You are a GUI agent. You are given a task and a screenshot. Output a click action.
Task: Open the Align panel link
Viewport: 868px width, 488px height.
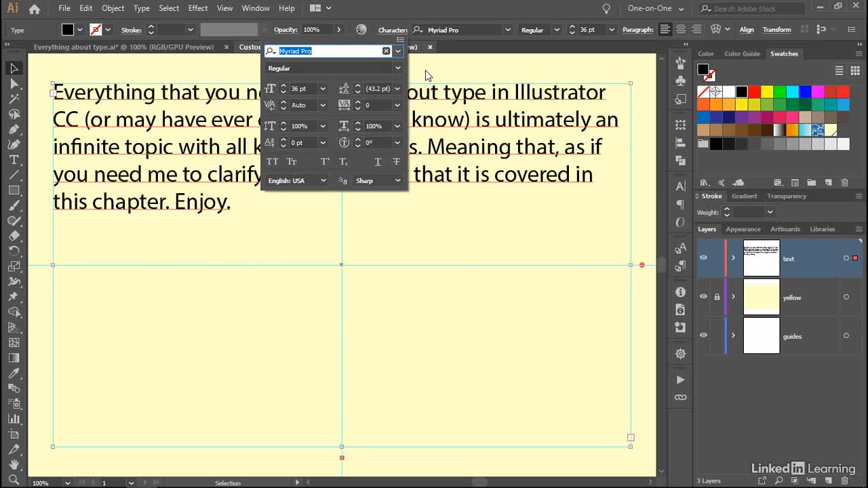click(747, 30)
